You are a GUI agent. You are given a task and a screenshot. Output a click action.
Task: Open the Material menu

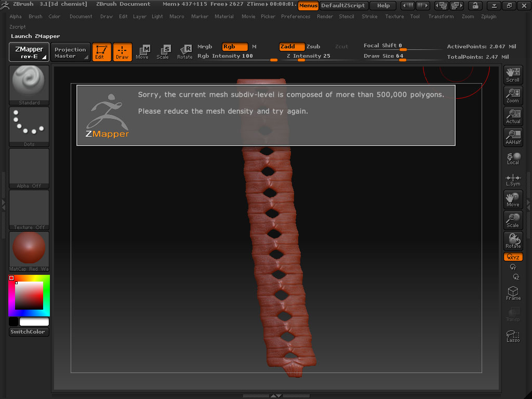[224, 16]
